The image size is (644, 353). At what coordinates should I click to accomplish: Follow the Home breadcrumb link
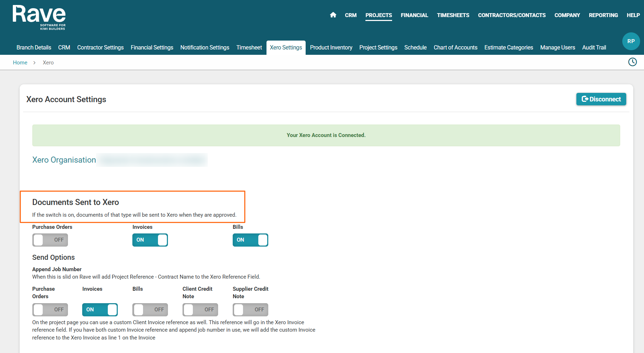coord(20,63)
